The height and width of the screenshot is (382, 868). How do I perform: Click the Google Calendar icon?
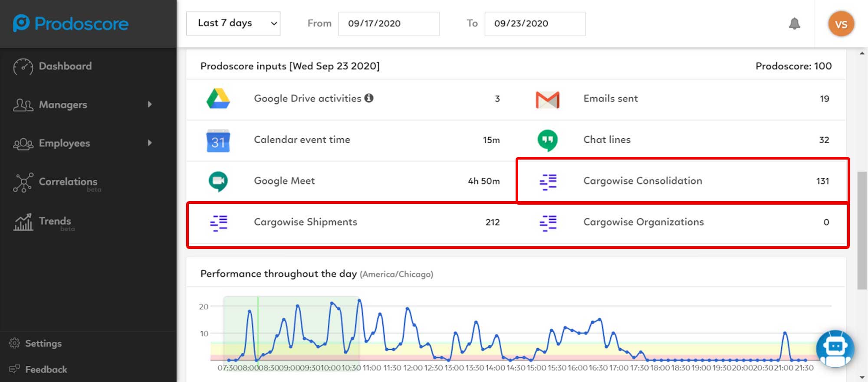pyautogui.click(x=218, y=140)
